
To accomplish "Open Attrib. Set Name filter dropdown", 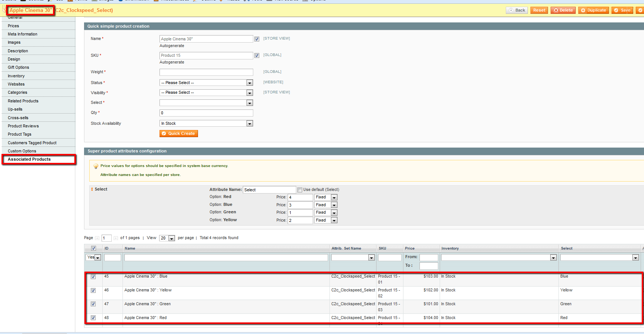I will click(x=353, y=257).
